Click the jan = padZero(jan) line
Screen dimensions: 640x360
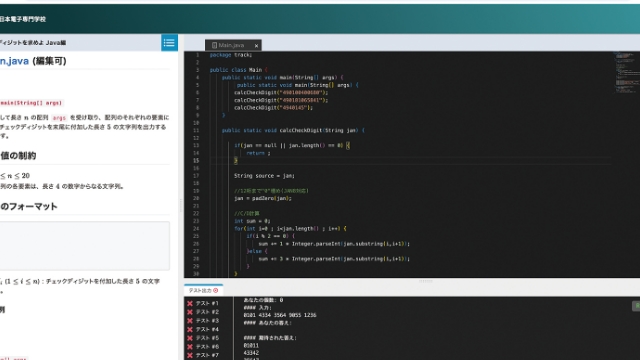click(263, 198)
